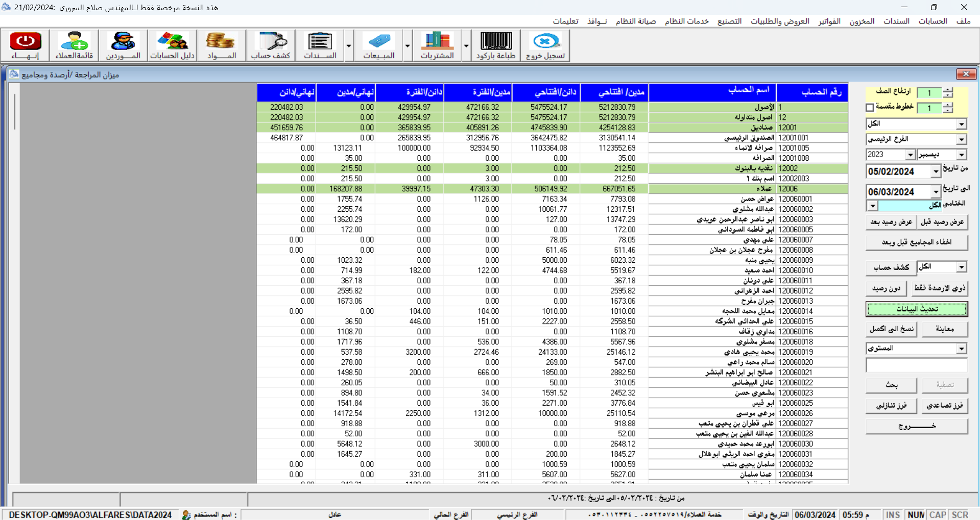Increase ارتفاع الصف row height stepper

point(948,90)
